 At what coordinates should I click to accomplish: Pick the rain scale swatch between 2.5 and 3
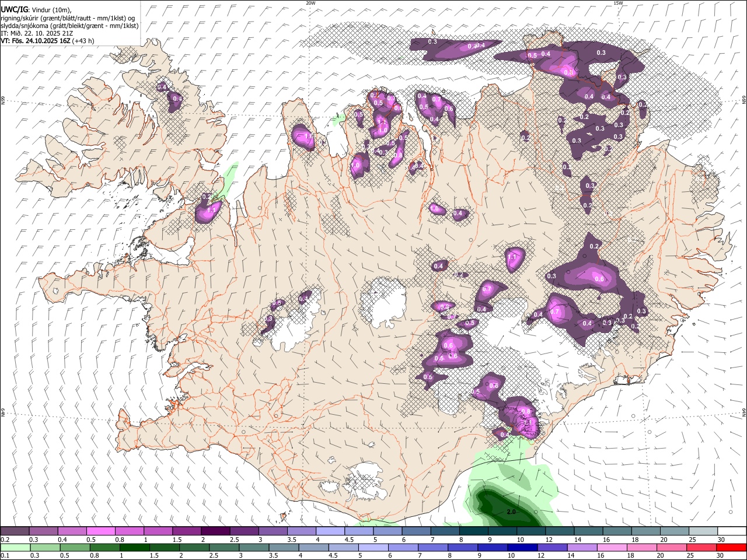click(x=225, y=547)
